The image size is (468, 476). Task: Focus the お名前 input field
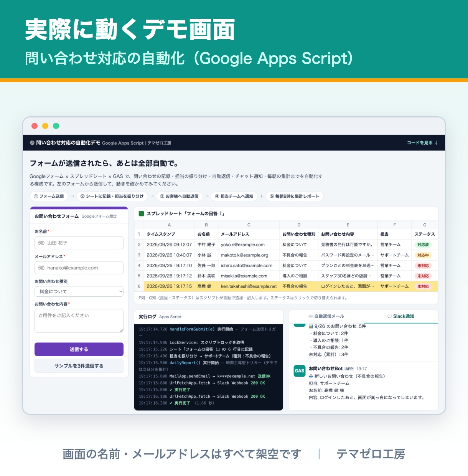(x=79, y=243)
